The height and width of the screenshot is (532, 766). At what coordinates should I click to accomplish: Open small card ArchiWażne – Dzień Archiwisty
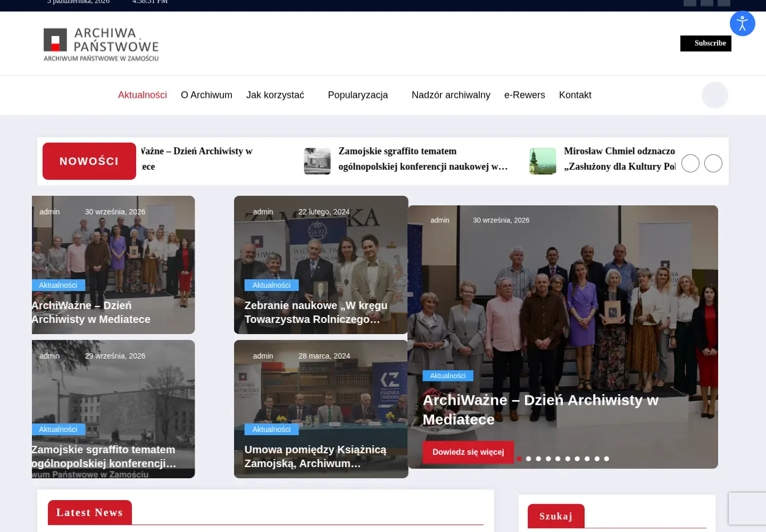[91, 312]
